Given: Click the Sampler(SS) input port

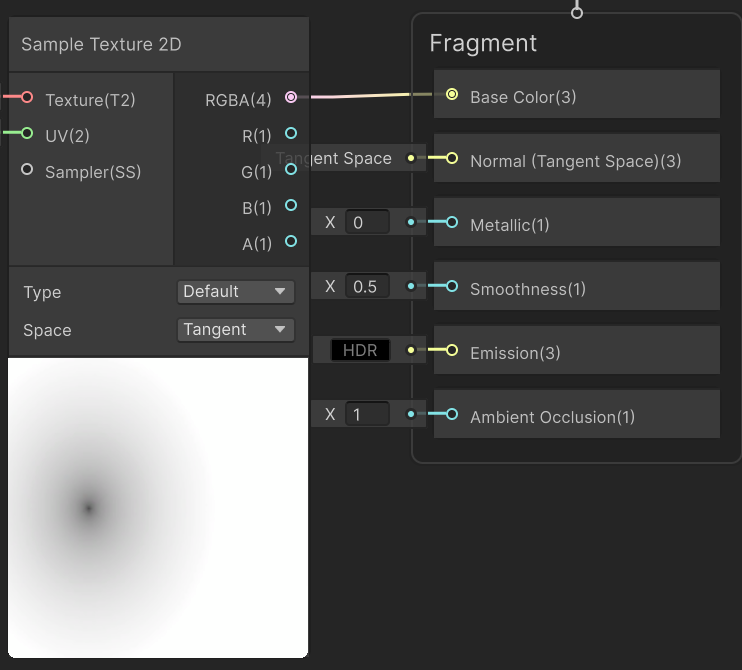Looking at the screenshot, I should point(27,169).
